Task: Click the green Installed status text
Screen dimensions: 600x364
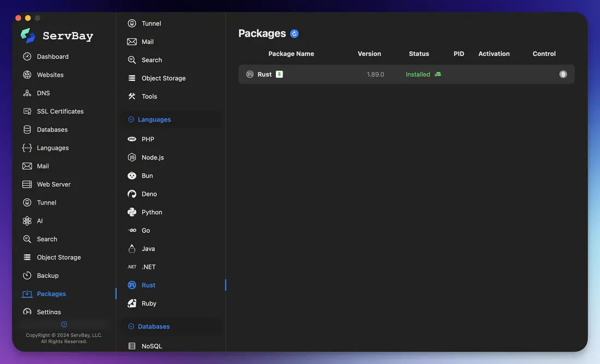Action: tap(418, 74)
